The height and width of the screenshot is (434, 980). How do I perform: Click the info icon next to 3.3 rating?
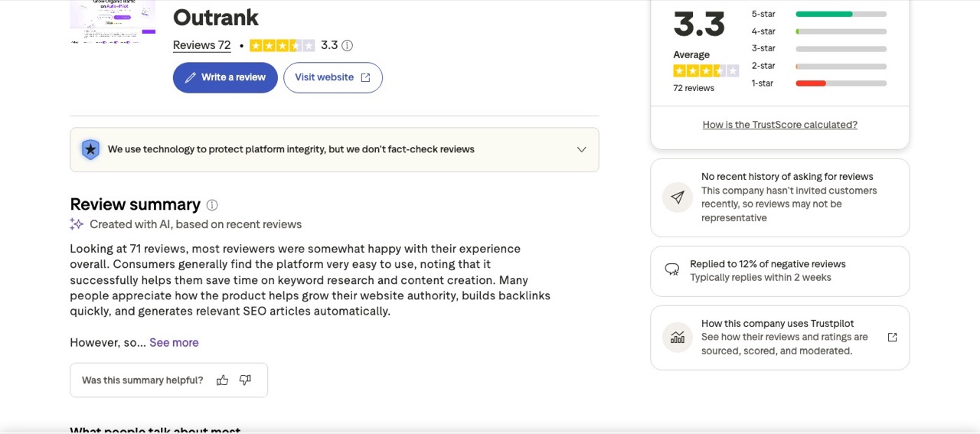(347, 45)
